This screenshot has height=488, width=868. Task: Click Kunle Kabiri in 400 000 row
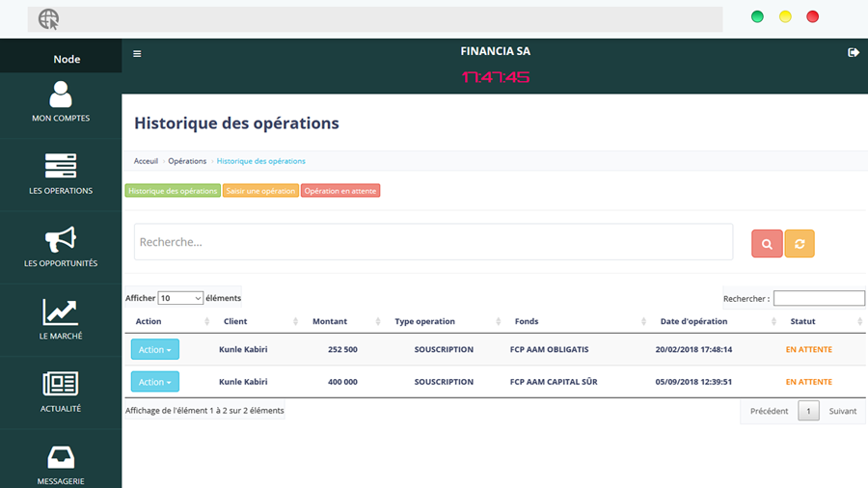(243, 382)
